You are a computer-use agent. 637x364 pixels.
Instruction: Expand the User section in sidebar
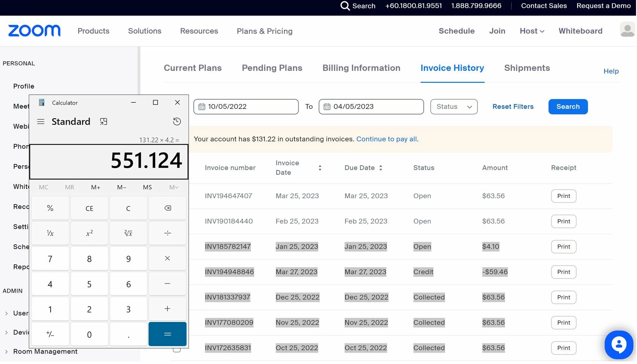point(7,313)
